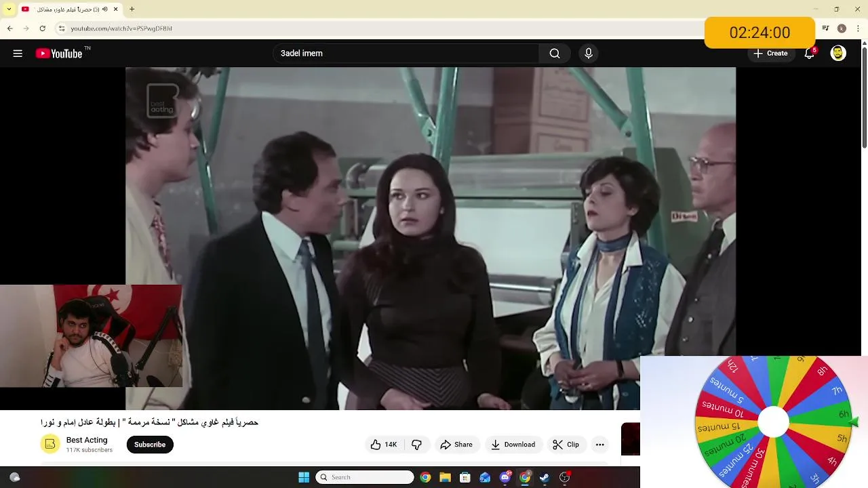Click the browser address bar URL

(x=121, y=28)
